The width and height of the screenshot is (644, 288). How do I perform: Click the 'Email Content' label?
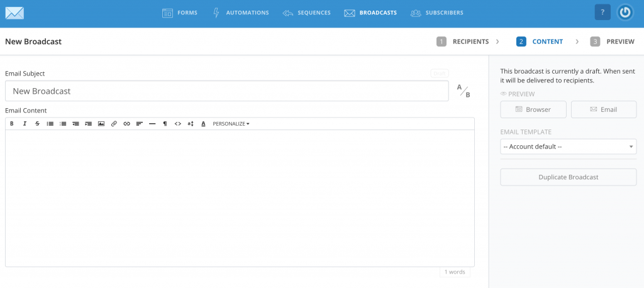pyautogui.click(x=26, y=111)
